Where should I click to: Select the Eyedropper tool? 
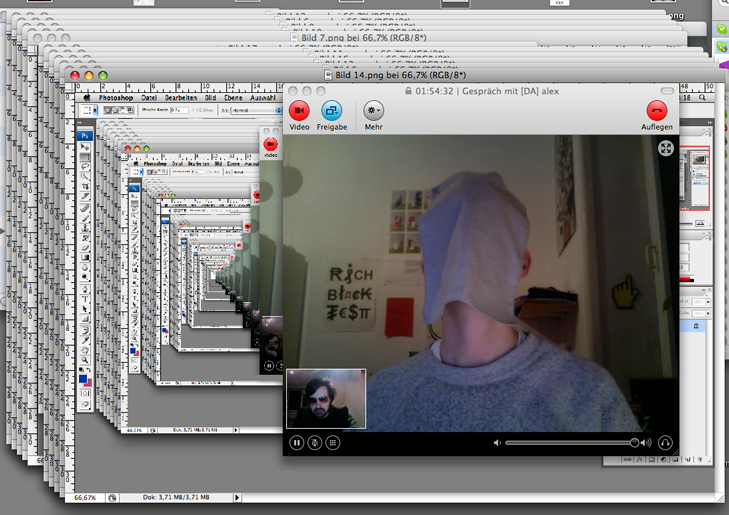click(85, 341)
